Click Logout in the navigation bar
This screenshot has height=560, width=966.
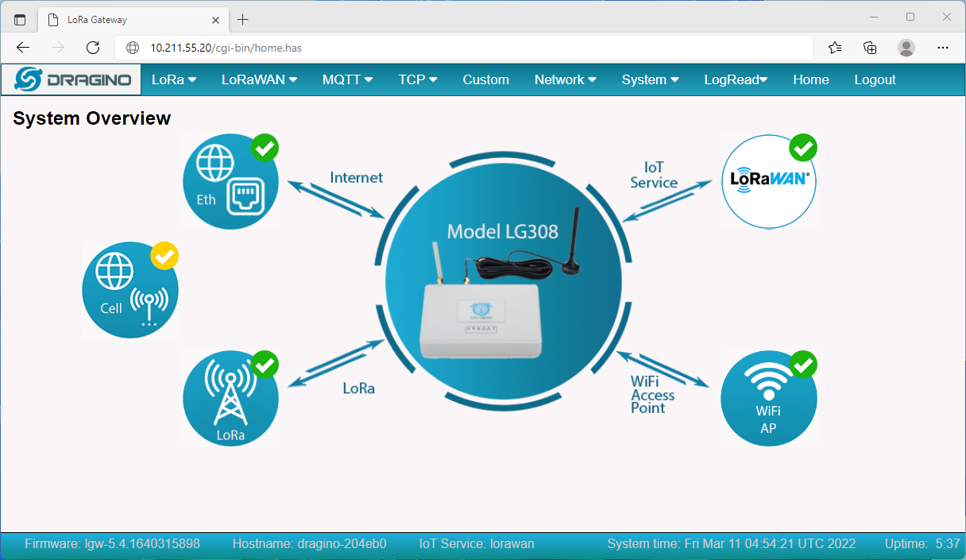coord(875,79)
